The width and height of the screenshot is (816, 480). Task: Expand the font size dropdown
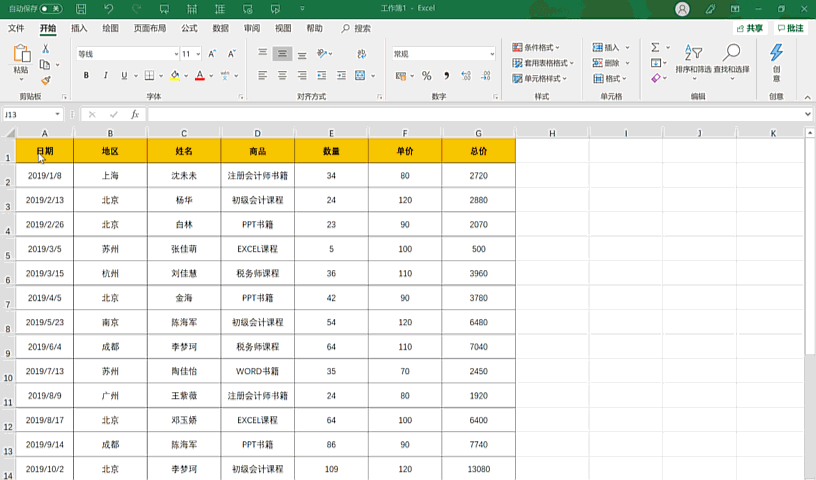[197, 54]
